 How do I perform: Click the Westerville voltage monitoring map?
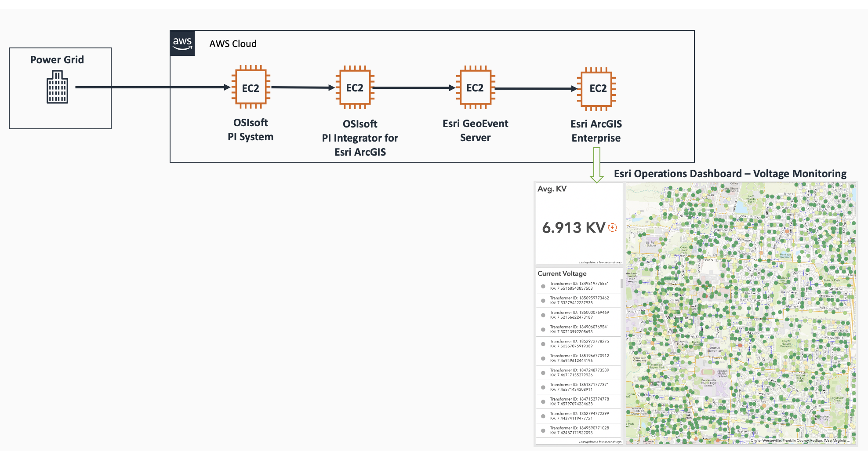point(741,313)
